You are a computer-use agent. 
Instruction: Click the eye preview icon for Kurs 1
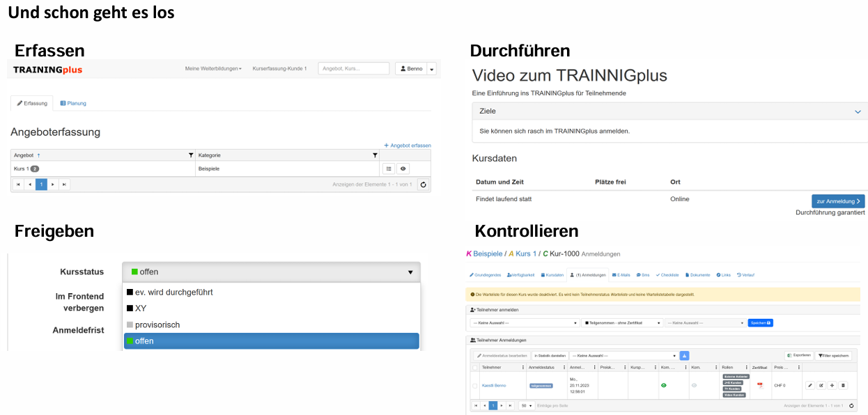coord(403,169)
